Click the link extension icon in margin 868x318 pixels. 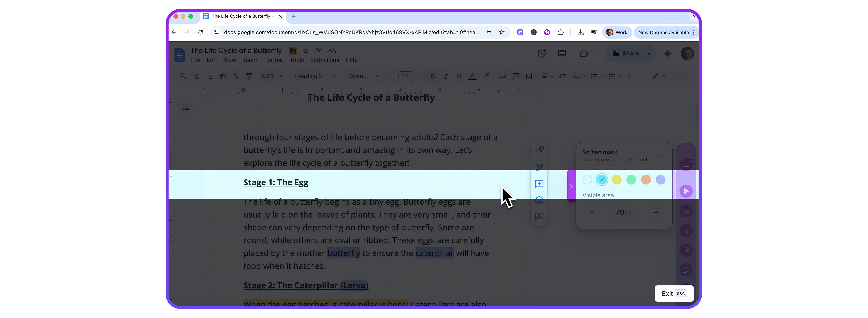(x=539, y=150)
